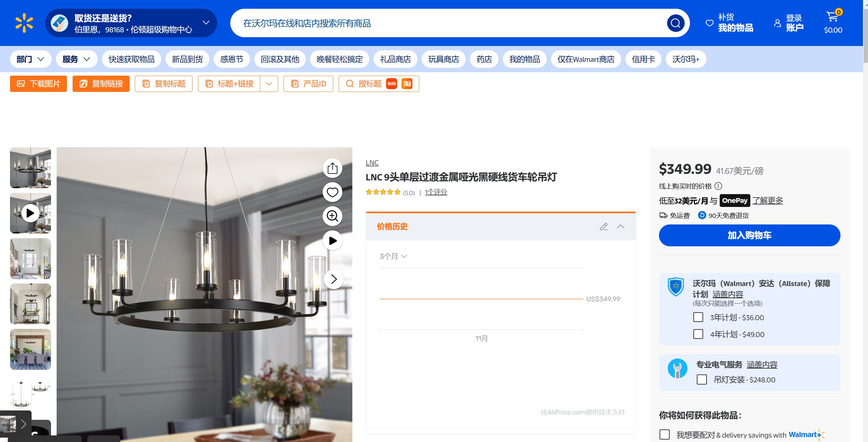Collapse the 价格历史 panel chevron
Viewport: 868px width, 442px height.
pyautogui.click(x=620, y=227)
